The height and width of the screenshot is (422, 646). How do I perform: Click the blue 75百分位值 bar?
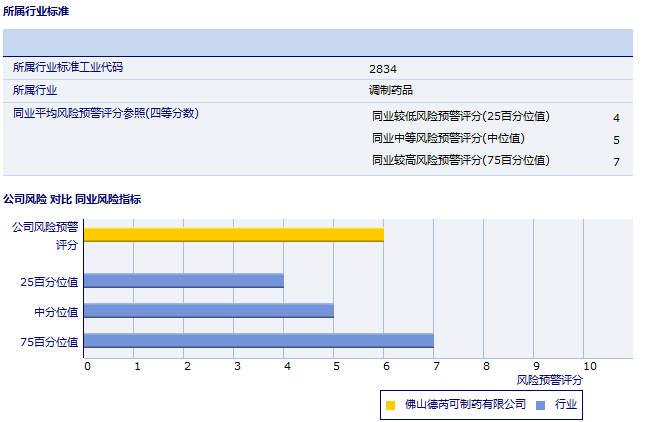click(258, 341)
